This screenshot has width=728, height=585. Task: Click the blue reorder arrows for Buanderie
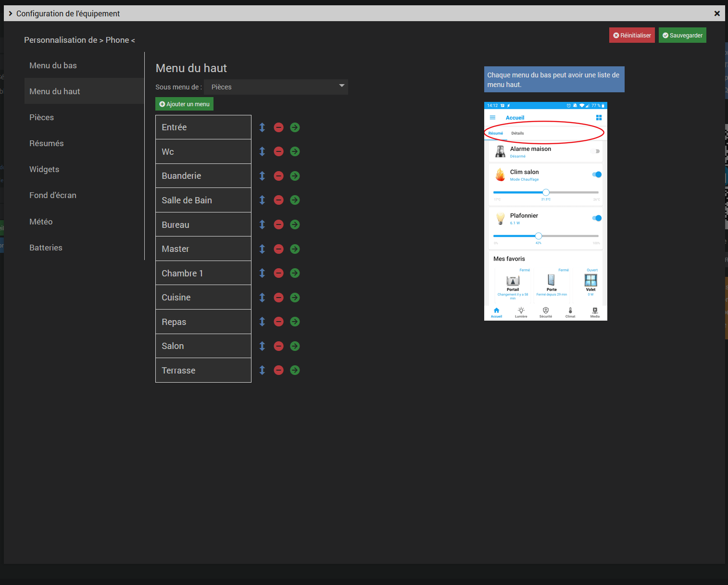point(262,176)
